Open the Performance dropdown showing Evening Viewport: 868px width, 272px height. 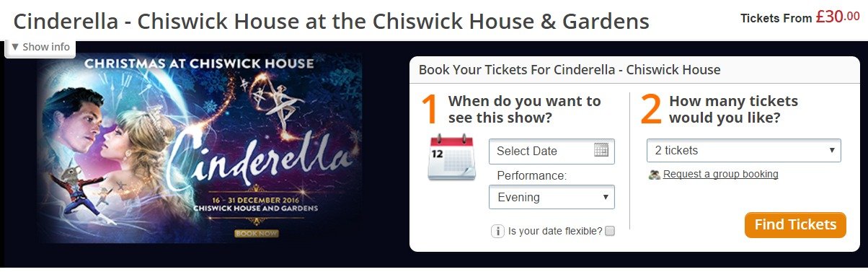(x=552, y=198)
